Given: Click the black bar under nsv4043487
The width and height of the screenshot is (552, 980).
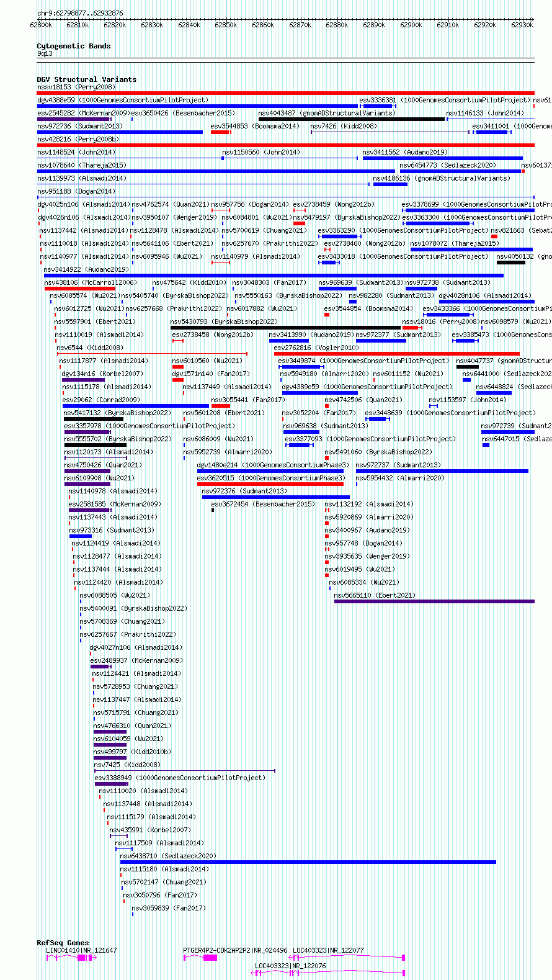Looking at the screenshot, I should coord(352,119).
